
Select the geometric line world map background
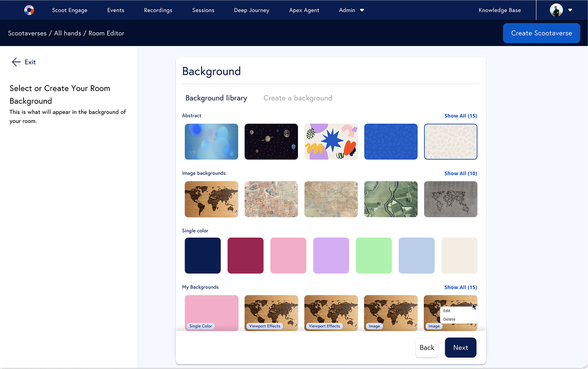pyautogui.click(x=450, y=199)
